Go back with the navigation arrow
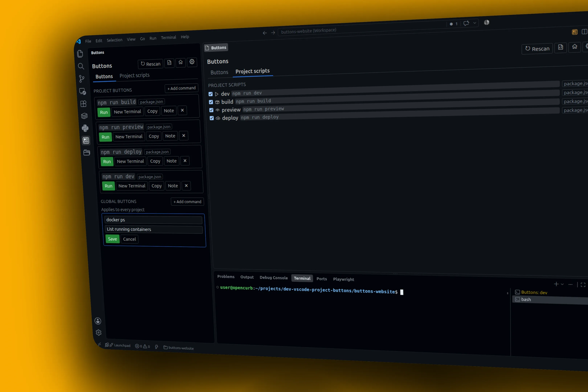The width and height of the screenshot is (588, 392). [x=265, y=33]
